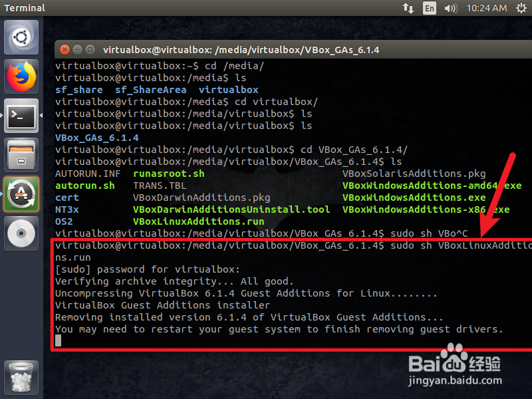Open the mounted disc icon in dock
The image size is (532, 399).
click(x=21, y=233)
